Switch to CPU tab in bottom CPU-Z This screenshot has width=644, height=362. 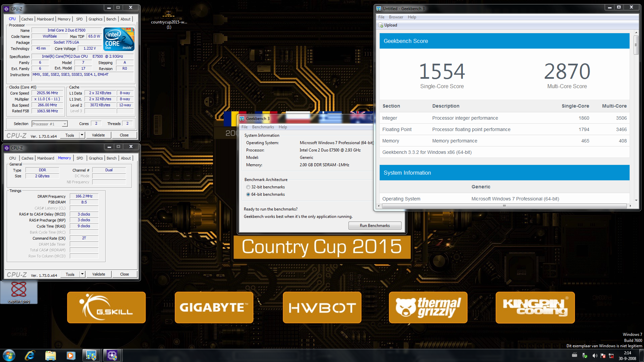click(12, 158)
